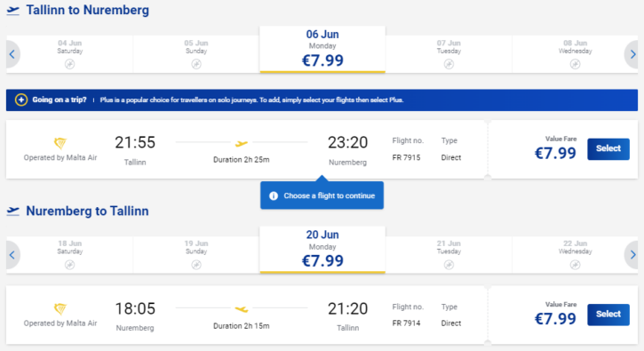Select the Tallinn to Nuremberg €7.99 flight
644x351 pixels.
pyautogui.click(x=608, y=148)
